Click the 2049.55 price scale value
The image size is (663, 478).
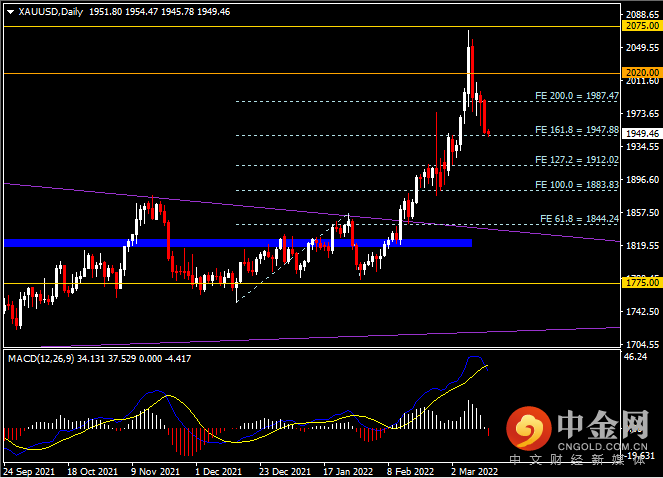pos(642,47)
